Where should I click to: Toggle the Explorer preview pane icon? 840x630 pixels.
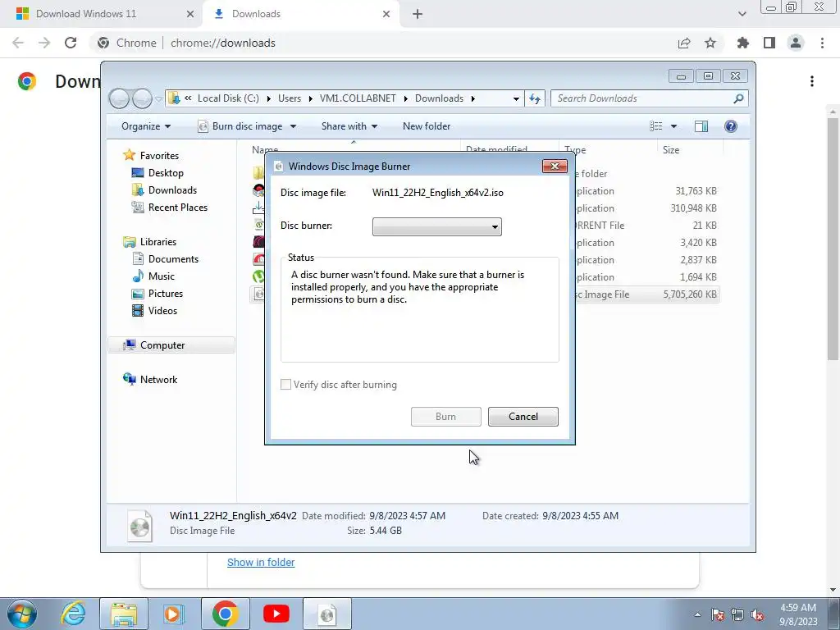[x=701, y=126]
